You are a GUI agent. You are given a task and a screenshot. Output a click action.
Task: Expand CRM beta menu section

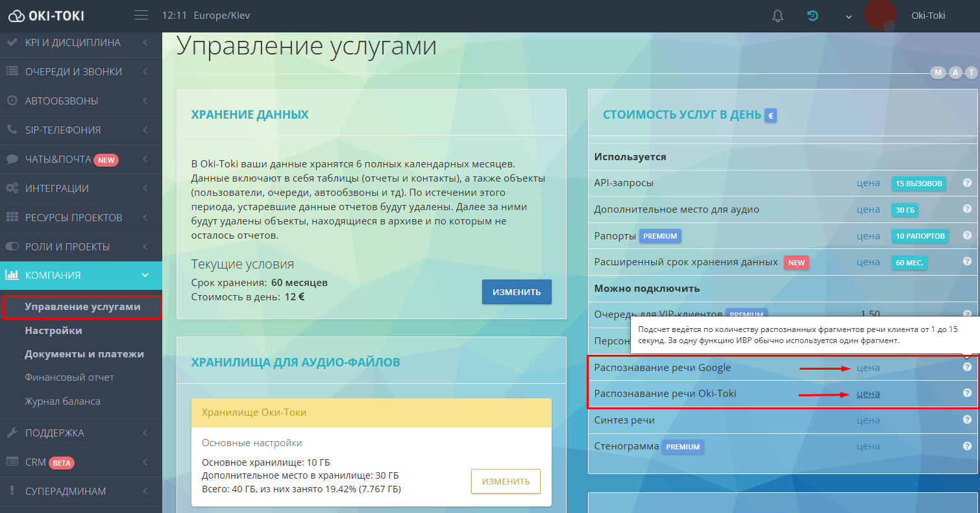coord(81,462)
